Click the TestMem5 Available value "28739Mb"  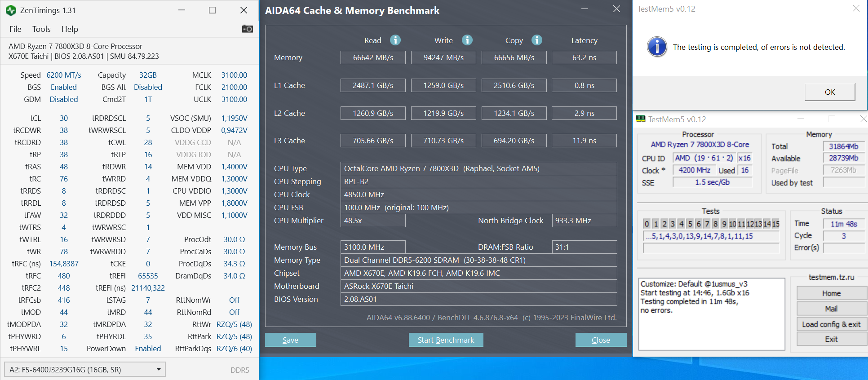843,158
